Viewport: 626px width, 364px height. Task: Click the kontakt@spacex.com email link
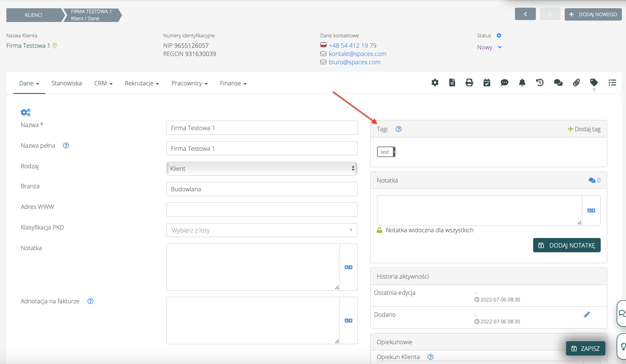[x=357, y=54]
